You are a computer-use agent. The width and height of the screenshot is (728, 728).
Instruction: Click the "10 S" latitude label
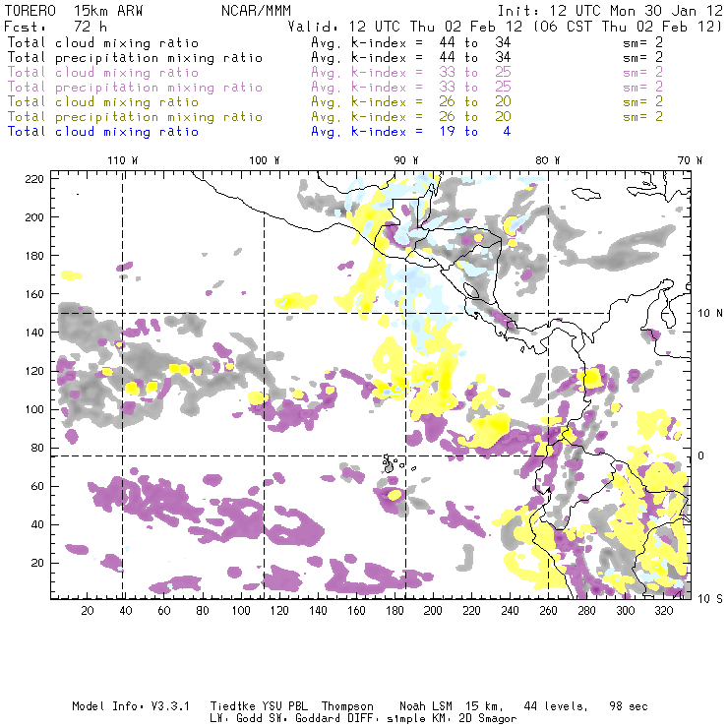[x=710, y=599]
